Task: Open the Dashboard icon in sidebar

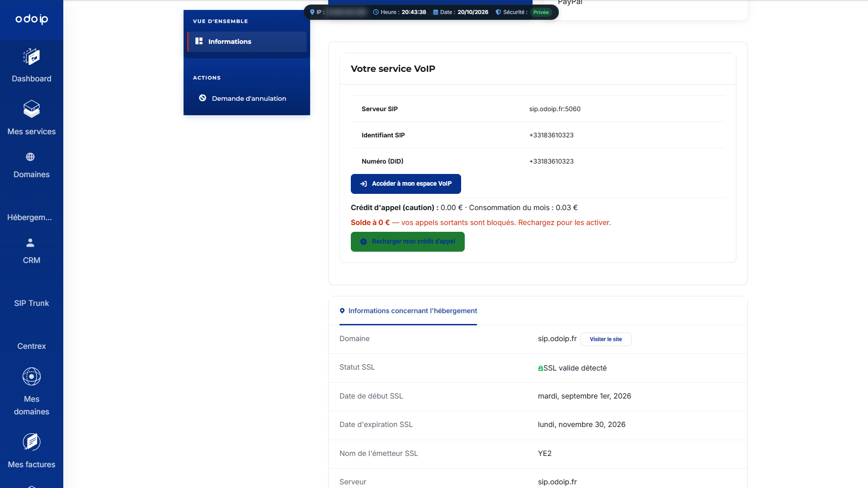Action: (32, 57)
